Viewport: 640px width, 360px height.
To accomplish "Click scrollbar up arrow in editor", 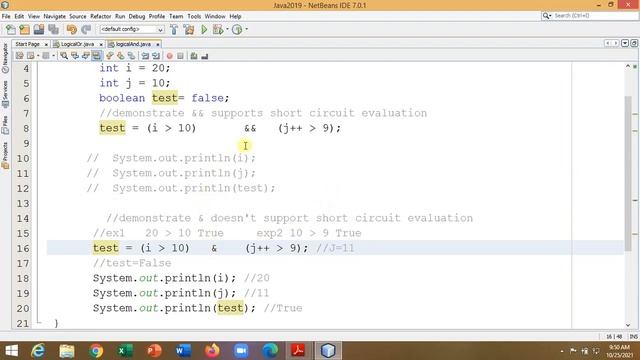I will coord(628,66).
